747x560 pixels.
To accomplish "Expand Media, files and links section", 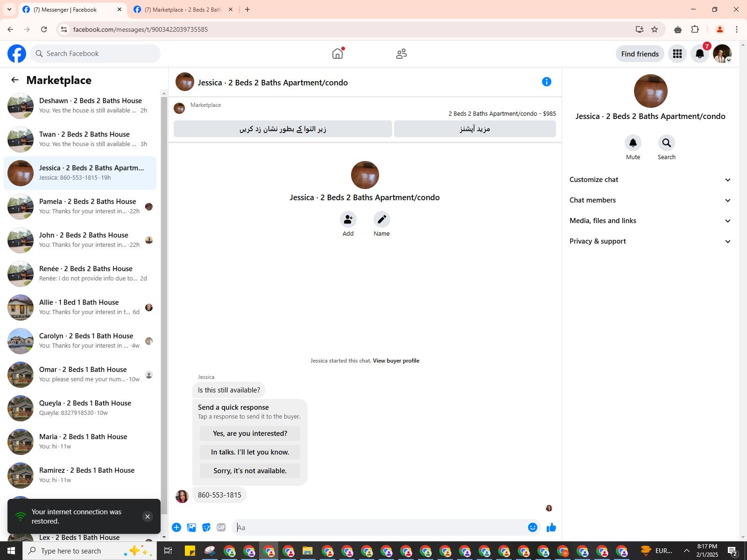I will [x=650, y=221].
